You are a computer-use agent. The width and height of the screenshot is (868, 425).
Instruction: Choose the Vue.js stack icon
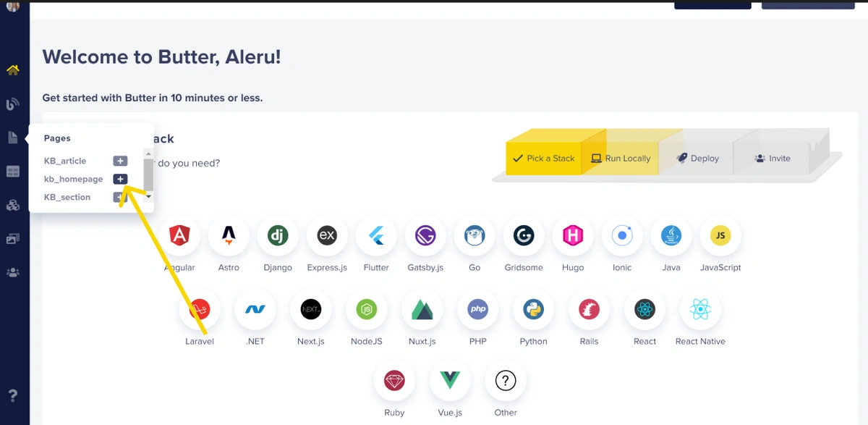450,381
